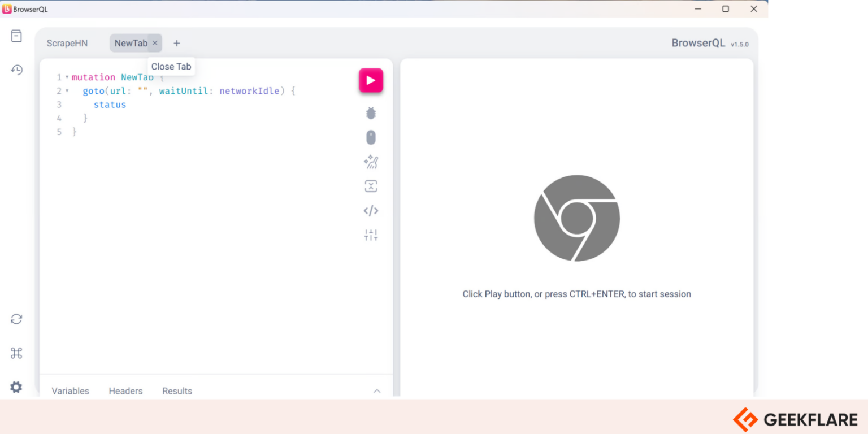
Task: Run the query with the pink Play button
Action: [371, 80]
